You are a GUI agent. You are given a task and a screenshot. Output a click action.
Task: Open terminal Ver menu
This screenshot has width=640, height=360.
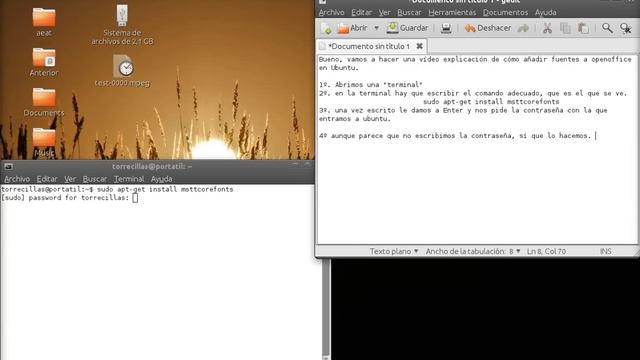point(70,179)
